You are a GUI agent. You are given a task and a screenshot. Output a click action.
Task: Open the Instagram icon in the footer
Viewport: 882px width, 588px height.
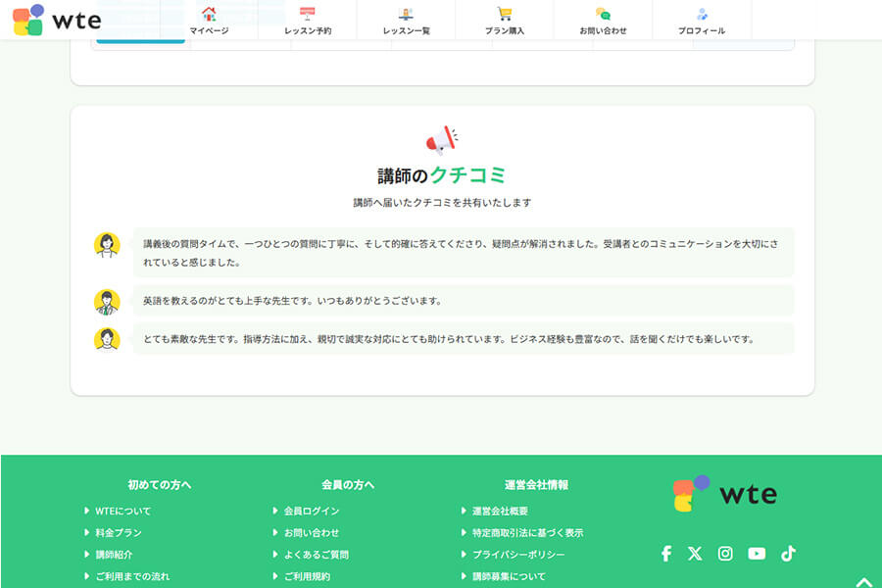725,554
